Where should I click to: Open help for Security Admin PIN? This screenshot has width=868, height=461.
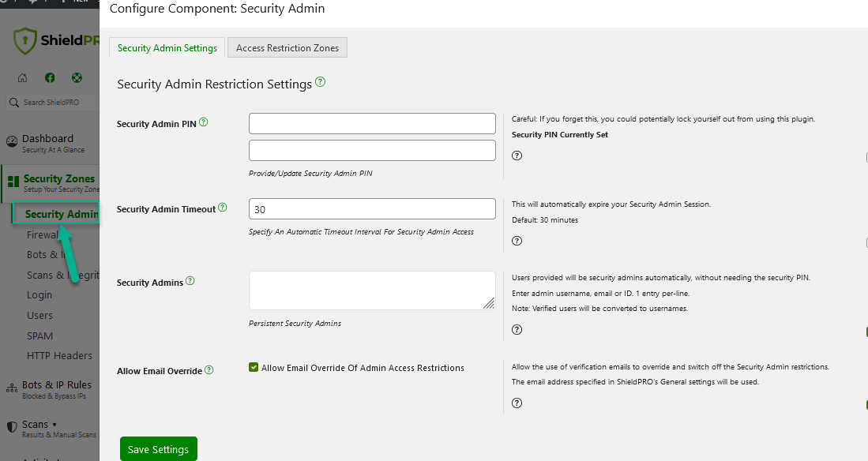point(205,121)
